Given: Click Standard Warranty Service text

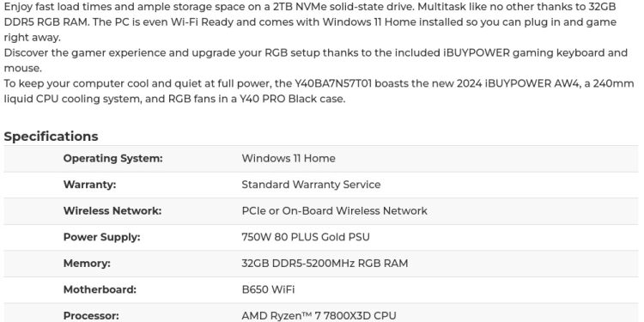Looking at the screenshot, I should pos(311,185).
